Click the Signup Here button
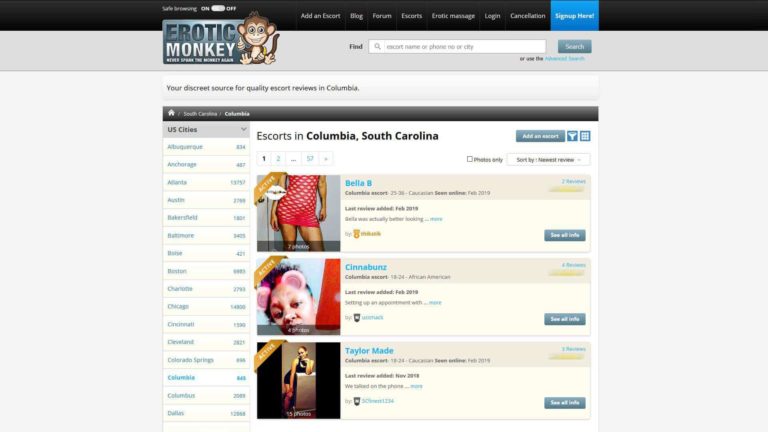The image size is (768, 432). 575,16
